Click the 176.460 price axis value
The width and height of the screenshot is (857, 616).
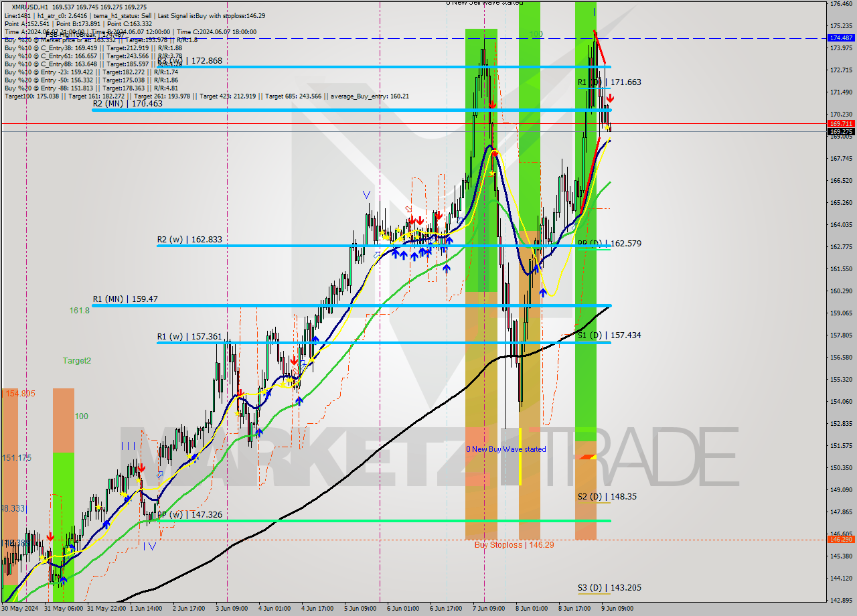click(x=842, y=4)
